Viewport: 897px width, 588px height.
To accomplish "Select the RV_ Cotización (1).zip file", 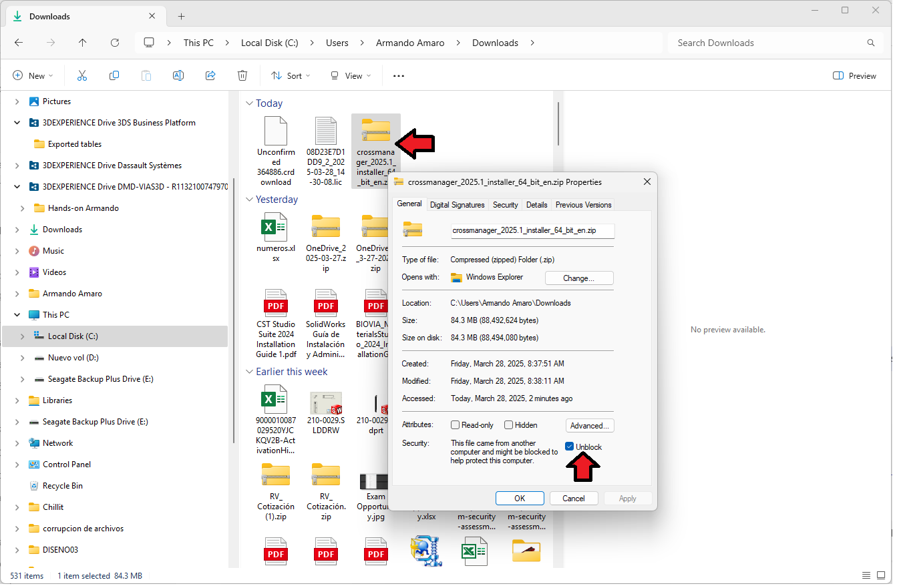I will coord(275,491).
